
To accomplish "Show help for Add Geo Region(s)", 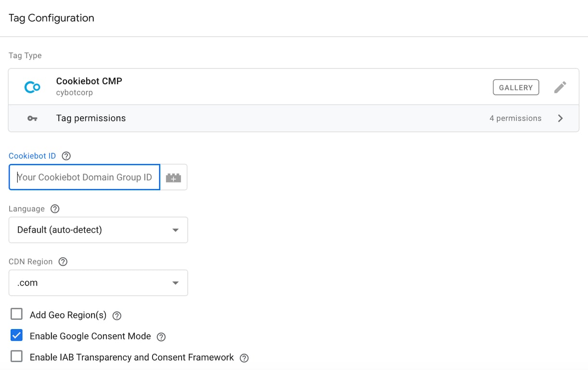I will coord(117,316).
